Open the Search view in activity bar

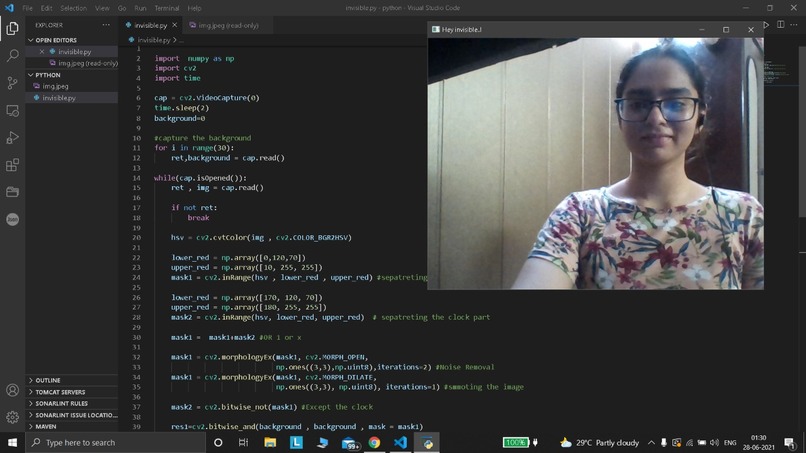[x=12, y=55]
